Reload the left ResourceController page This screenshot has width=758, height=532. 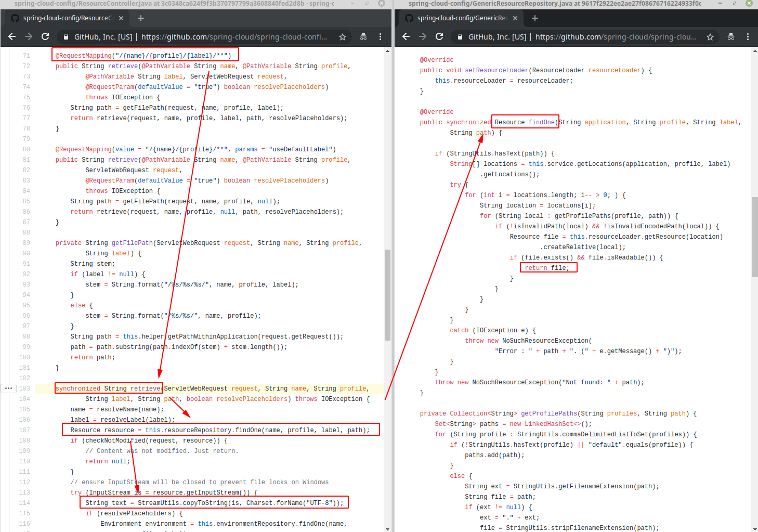(x=45, y=36)
